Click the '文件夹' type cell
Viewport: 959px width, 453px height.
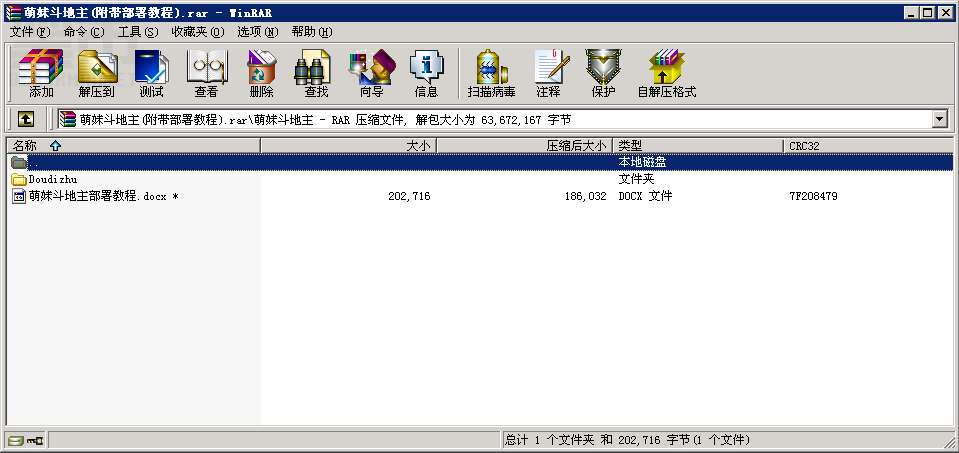(637, 179)
